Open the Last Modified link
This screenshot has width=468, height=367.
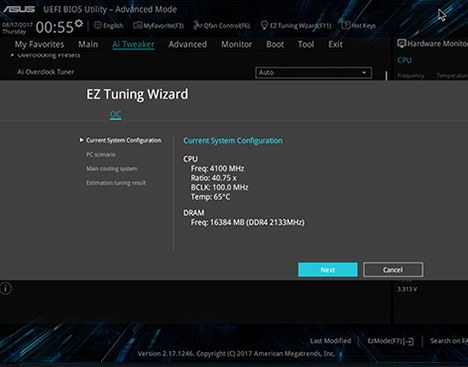[330, 341]
